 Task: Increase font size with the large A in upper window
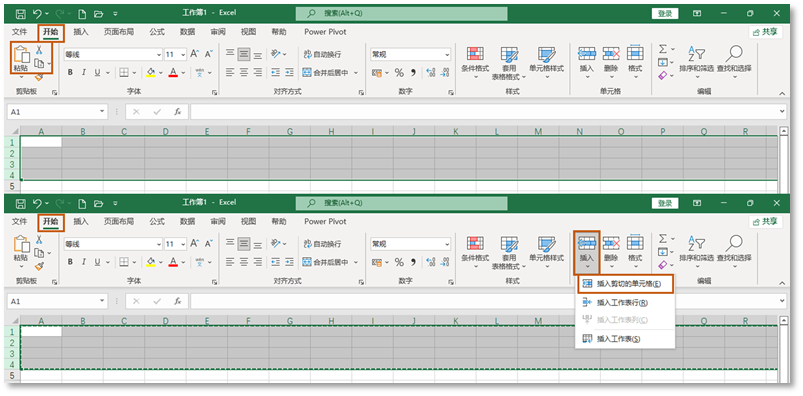click(194, 54)
